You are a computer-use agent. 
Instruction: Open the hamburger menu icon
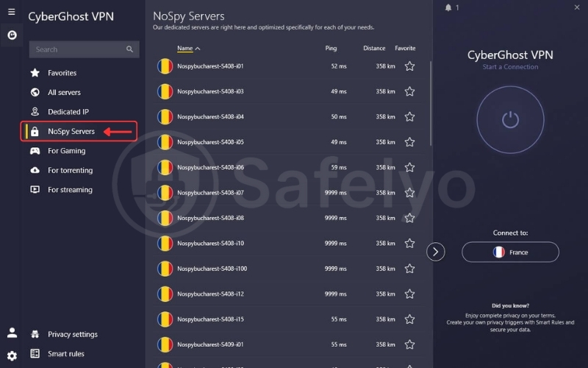(12, 12)
